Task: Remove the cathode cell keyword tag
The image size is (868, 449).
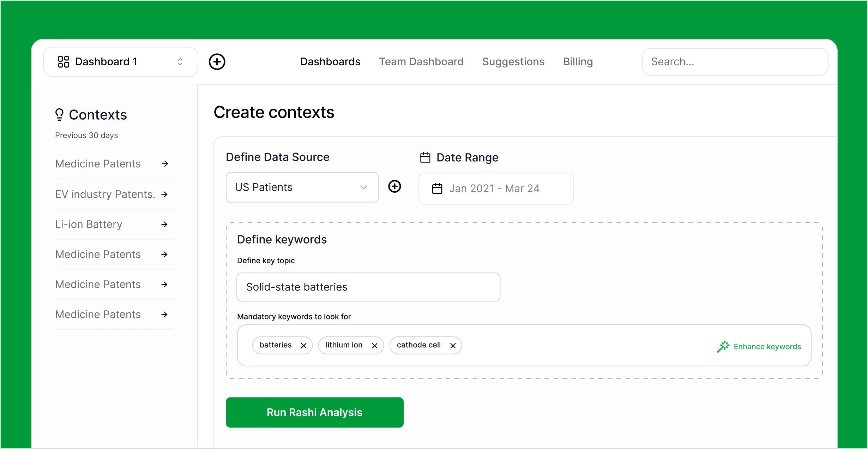Action: [453, 346]
